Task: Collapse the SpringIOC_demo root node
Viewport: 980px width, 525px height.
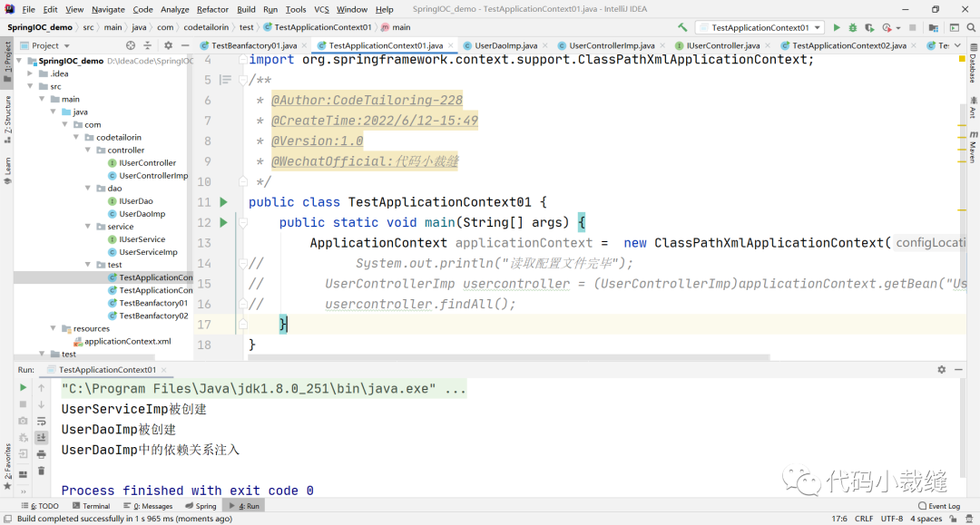Action: [19, 61]
